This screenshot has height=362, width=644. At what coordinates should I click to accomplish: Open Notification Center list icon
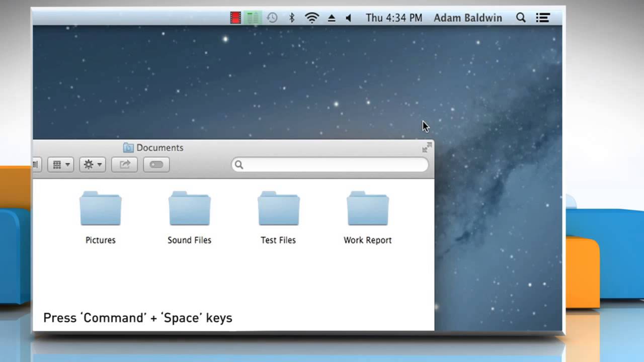(x=542, y=18)
